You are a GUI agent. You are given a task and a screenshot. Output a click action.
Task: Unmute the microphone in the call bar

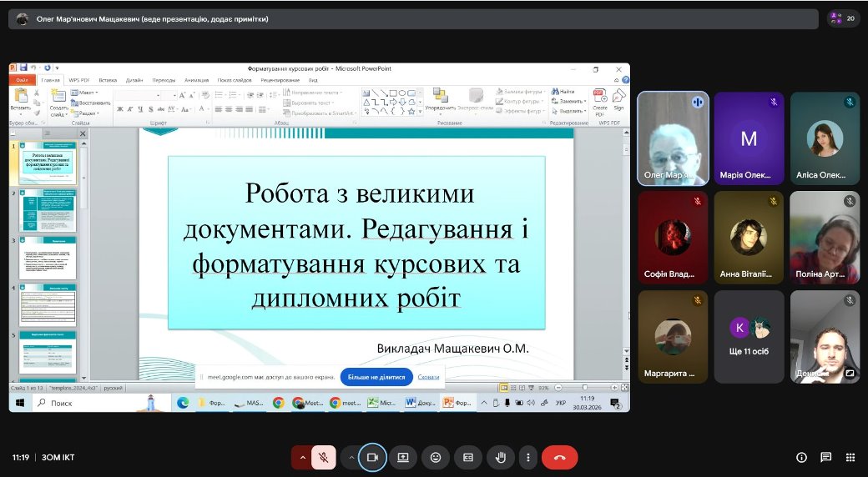pyautogui.click(x=323, y=457)
